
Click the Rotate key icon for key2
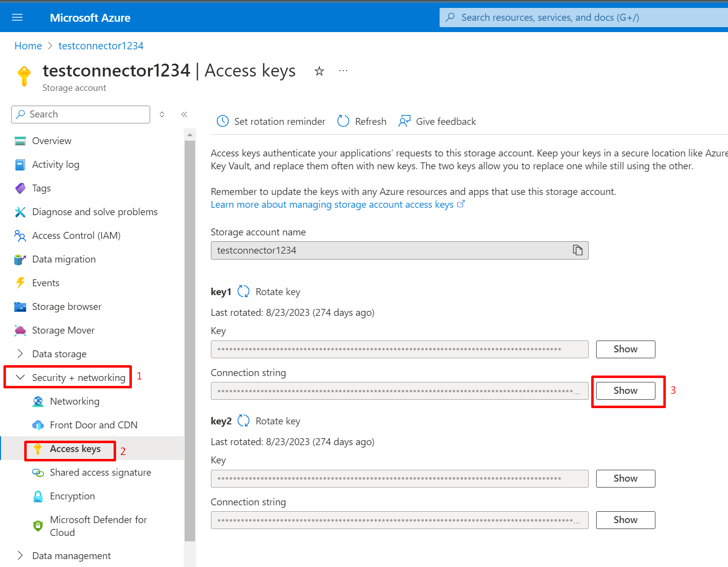[243, 421]
